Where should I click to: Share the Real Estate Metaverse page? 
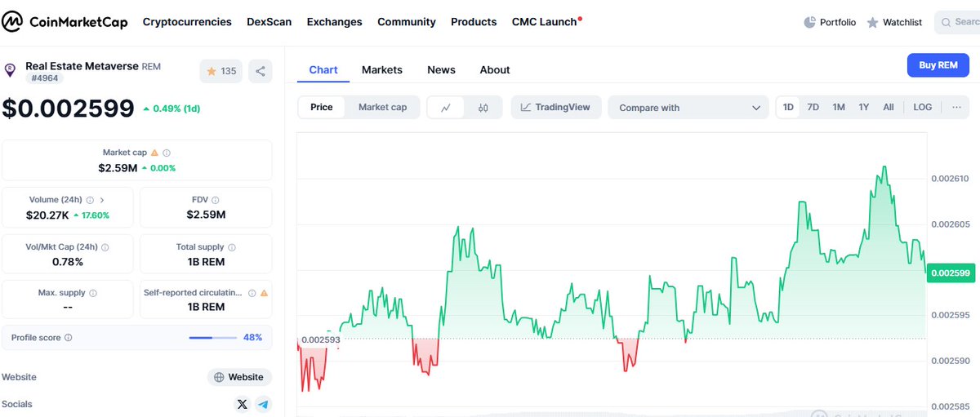(x=261, y=71)
